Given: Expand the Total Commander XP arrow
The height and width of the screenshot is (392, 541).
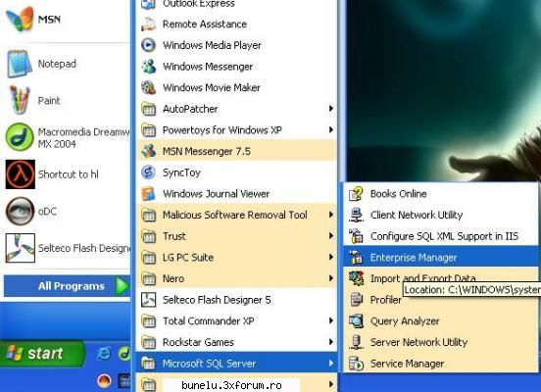Looking at the screenshot, I should (331, 320).
